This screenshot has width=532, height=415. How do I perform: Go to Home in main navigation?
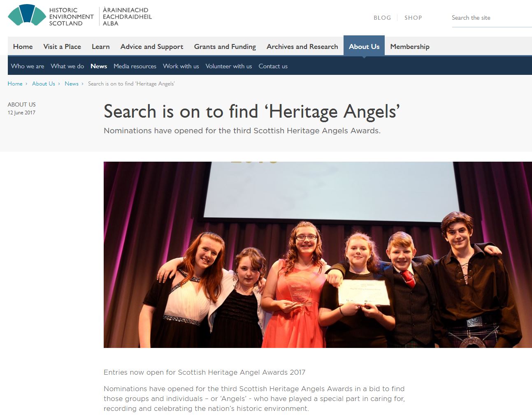pyautogui.click(x=23, y=46)
